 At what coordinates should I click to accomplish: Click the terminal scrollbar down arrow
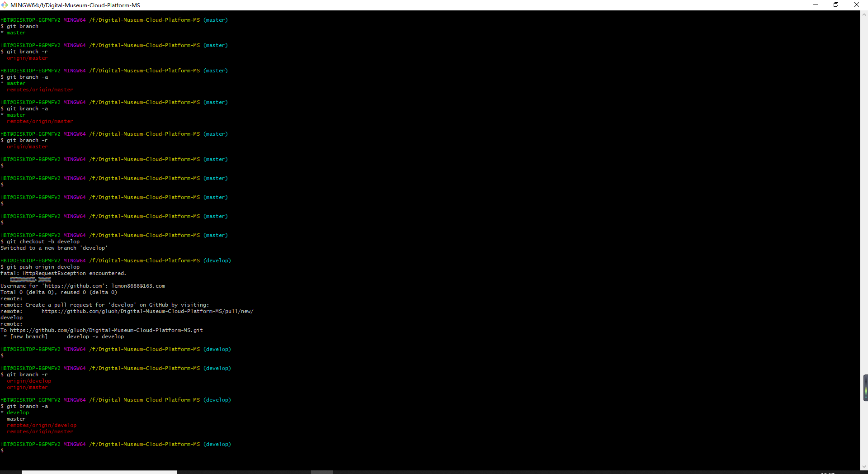coord(864,467)
